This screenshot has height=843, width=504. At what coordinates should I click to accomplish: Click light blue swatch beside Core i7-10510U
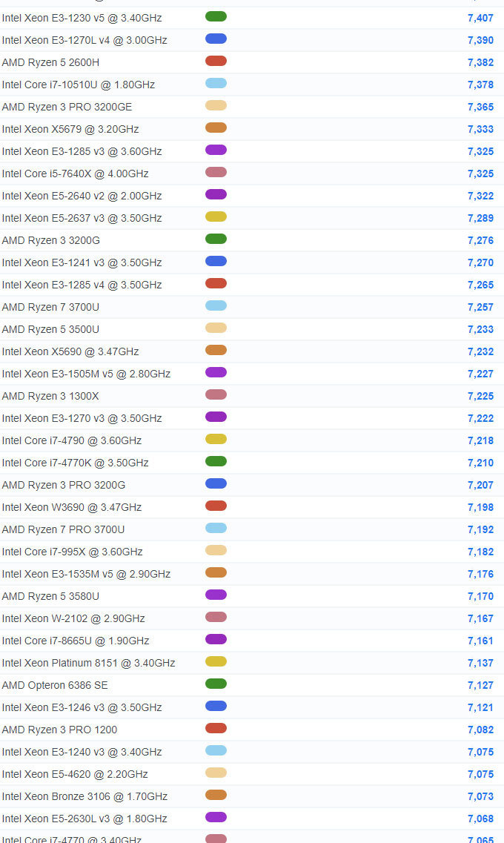(216, 83)
